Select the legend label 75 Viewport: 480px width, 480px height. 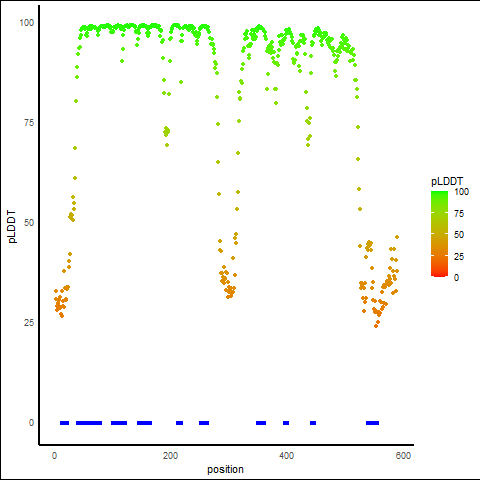(x=459, y=214)
